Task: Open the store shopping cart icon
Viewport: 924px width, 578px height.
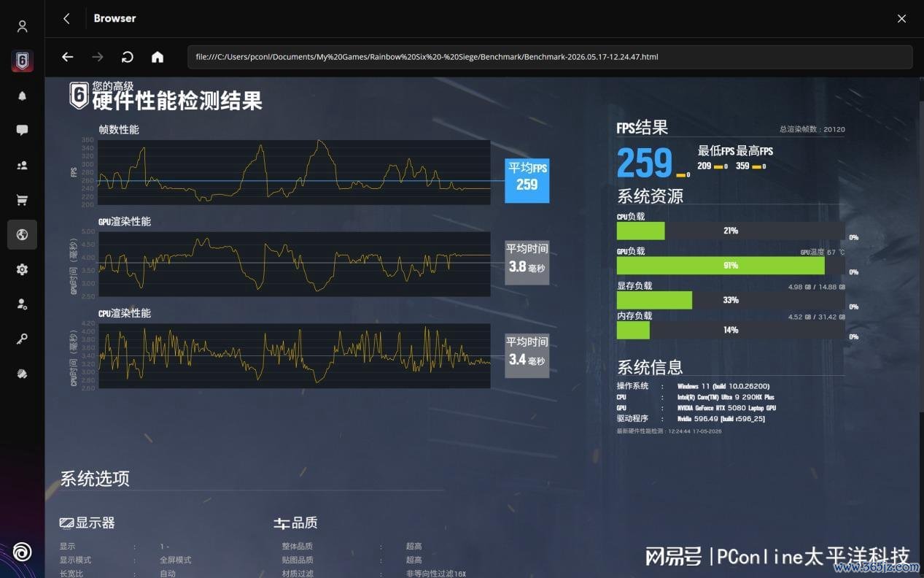Action: click(22, 200)
